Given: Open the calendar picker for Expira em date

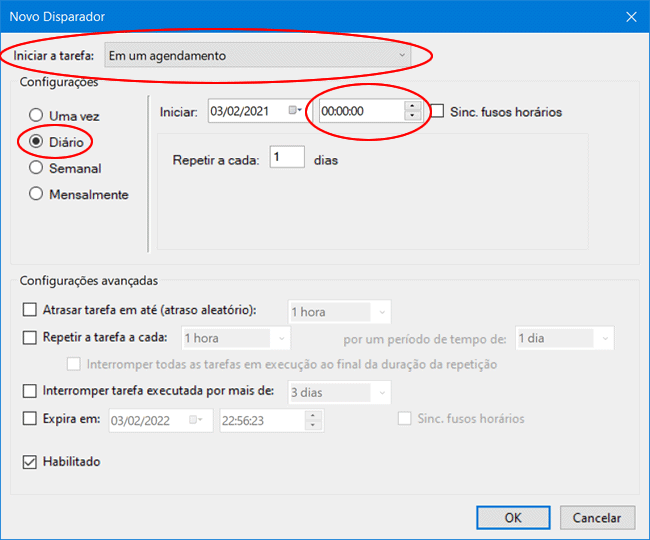Looking at the screenshot, I should coord(195,420).
